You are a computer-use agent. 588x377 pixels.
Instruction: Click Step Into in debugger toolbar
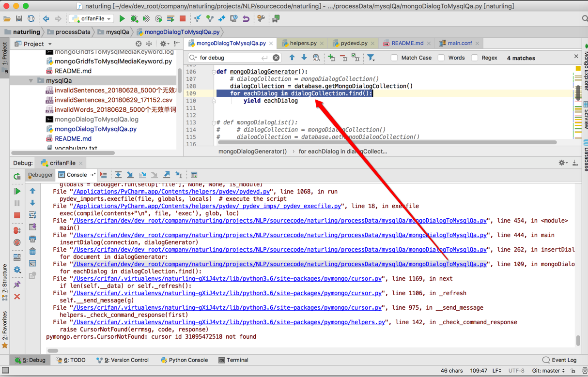click(130, 175)
